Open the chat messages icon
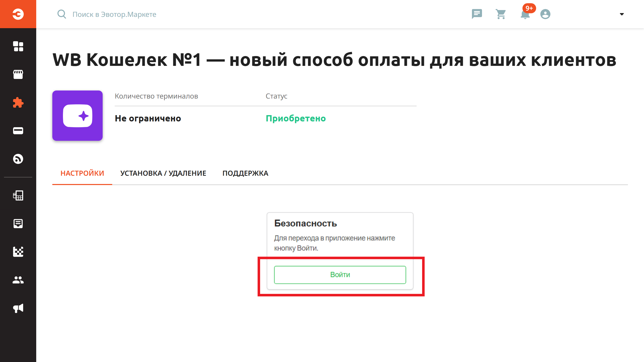Screen dimensions: 644x362 [477, 14]
